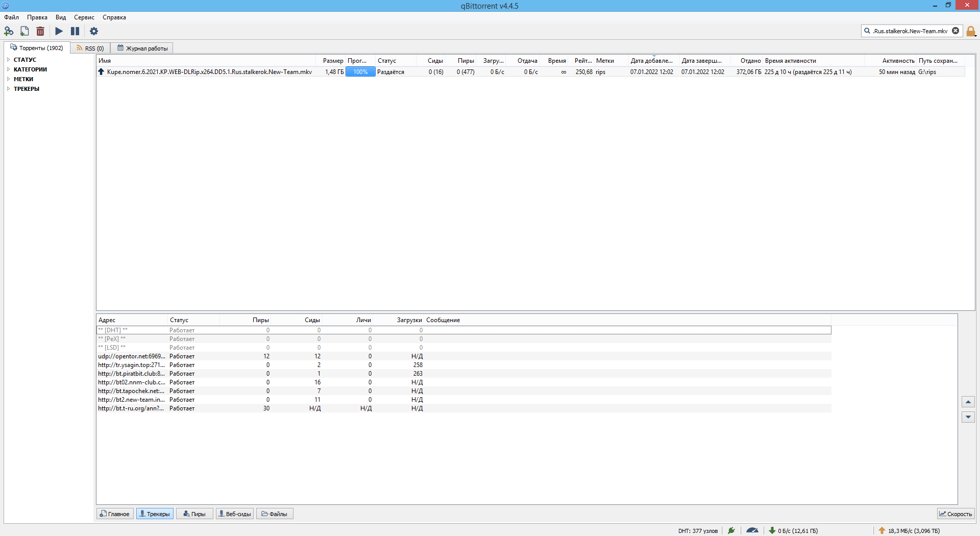Viewport: 980px width, 536px height.
Task: Expand the КАТЕГОРИИ filter group
Action: (x=9, y=69)
